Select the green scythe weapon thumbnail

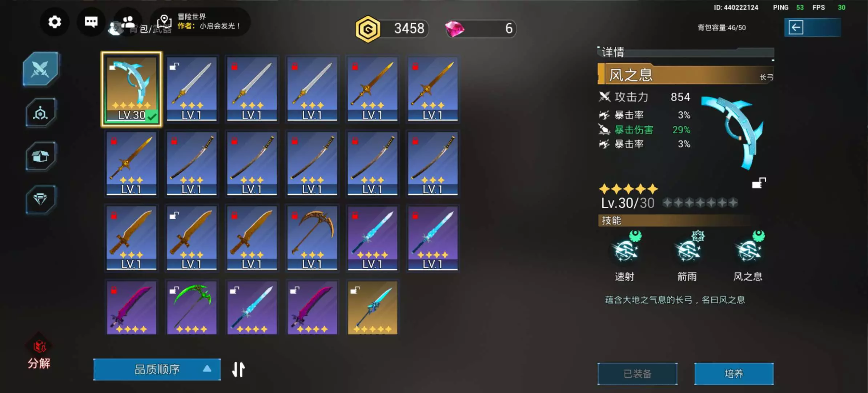tap(192, 307)
